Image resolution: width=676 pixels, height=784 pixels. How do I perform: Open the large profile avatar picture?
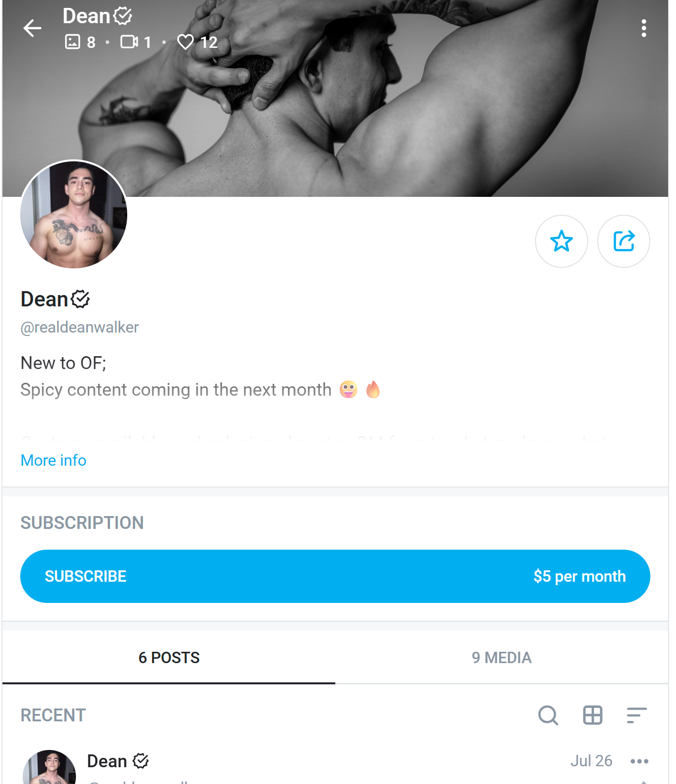[74, 214]
